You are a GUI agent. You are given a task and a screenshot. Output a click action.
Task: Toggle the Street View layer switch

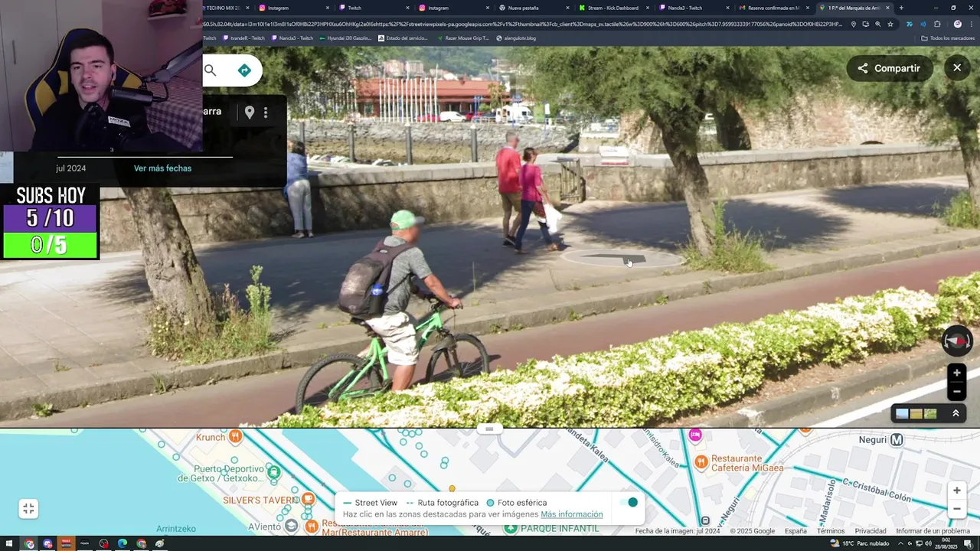pyautogui.click(x=629, y=503)
